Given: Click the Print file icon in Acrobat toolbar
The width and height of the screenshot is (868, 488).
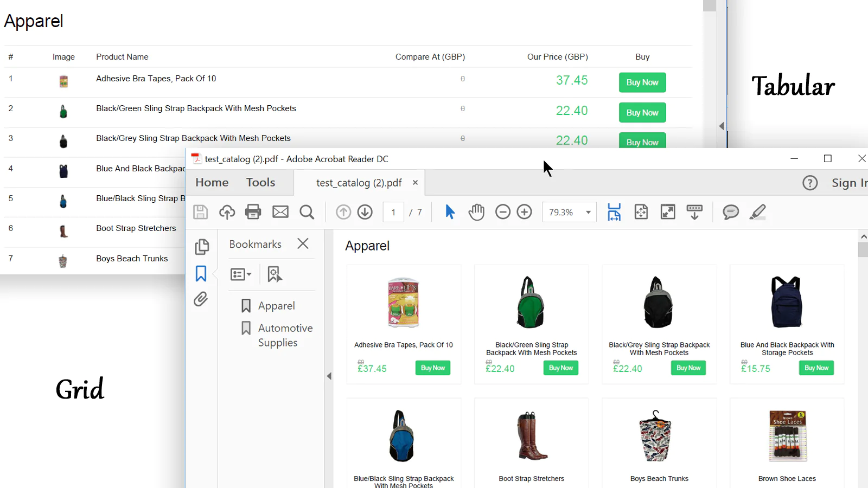Looking at the screenshot, I should 253,212.
